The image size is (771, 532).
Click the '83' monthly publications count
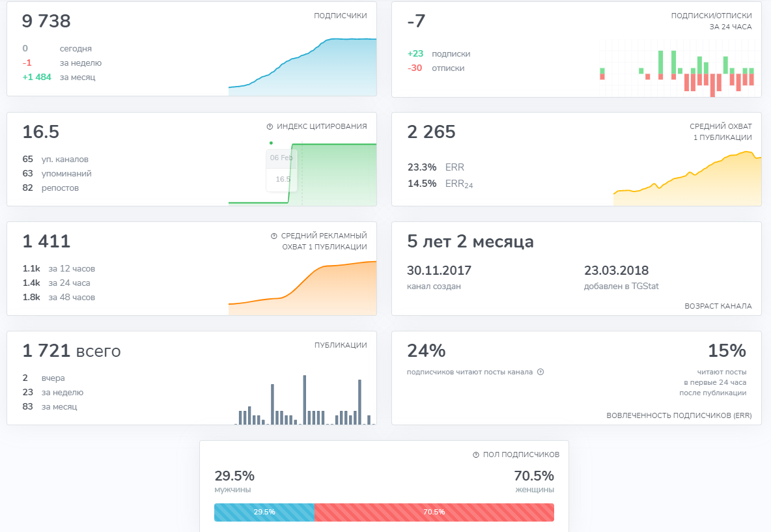27,406
